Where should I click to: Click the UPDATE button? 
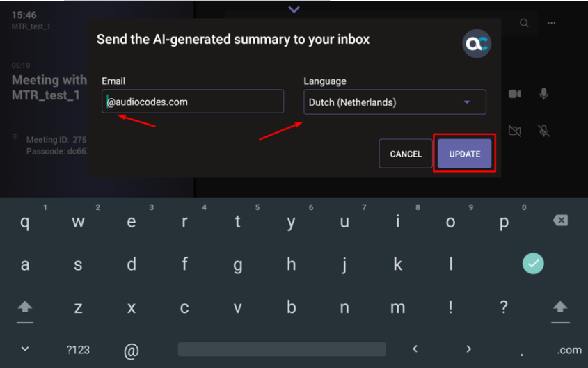464,154
